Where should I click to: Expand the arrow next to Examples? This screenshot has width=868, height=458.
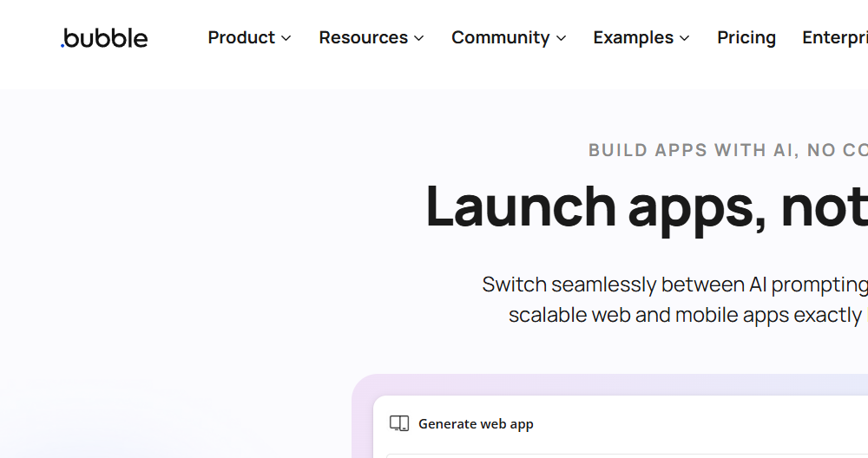[685, 38]
